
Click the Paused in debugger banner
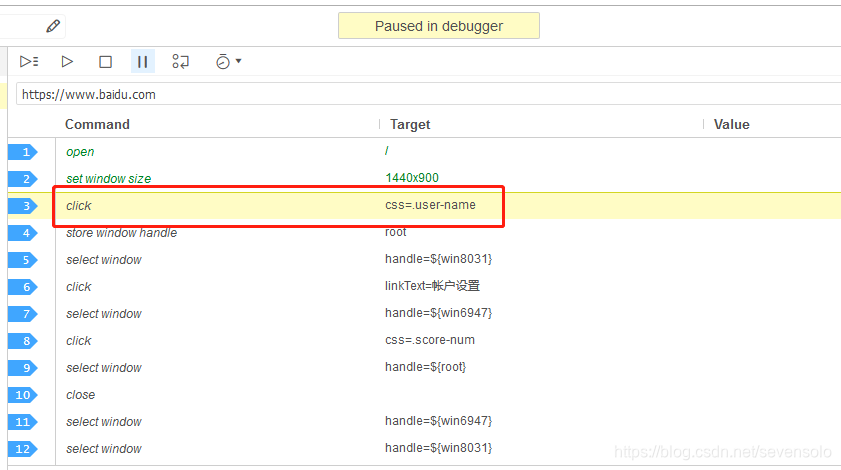439,26
